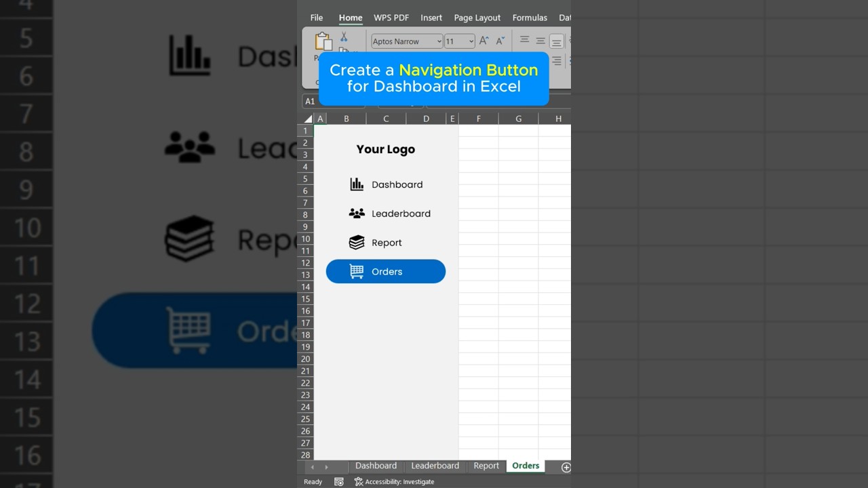
Task: Select row 10 header
Action: (x=306, y=239)
